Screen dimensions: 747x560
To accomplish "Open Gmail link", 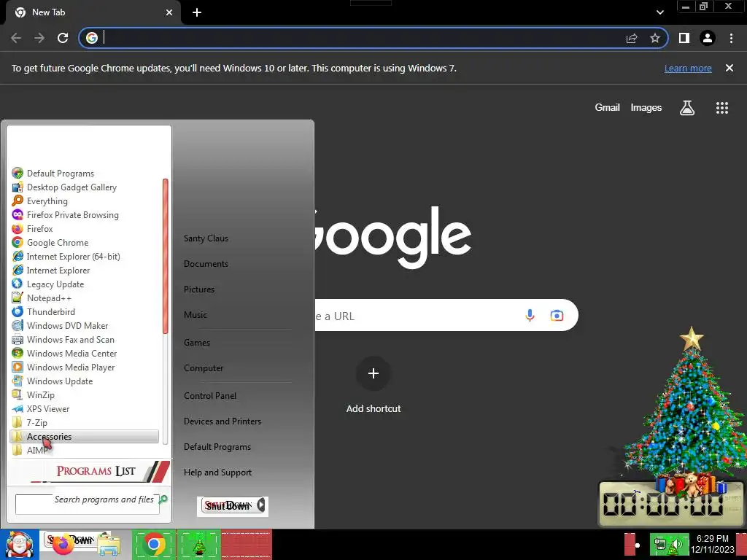I will coord(607,108).
